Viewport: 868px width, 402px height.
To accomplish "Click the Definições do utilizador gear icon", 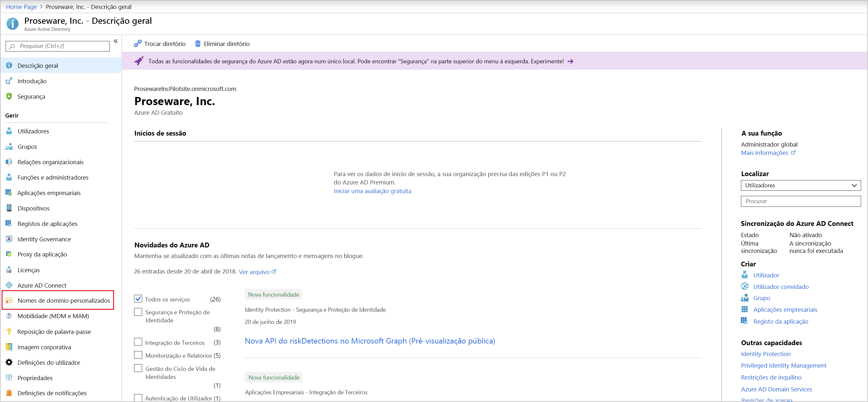I will [x=9, y=362].
